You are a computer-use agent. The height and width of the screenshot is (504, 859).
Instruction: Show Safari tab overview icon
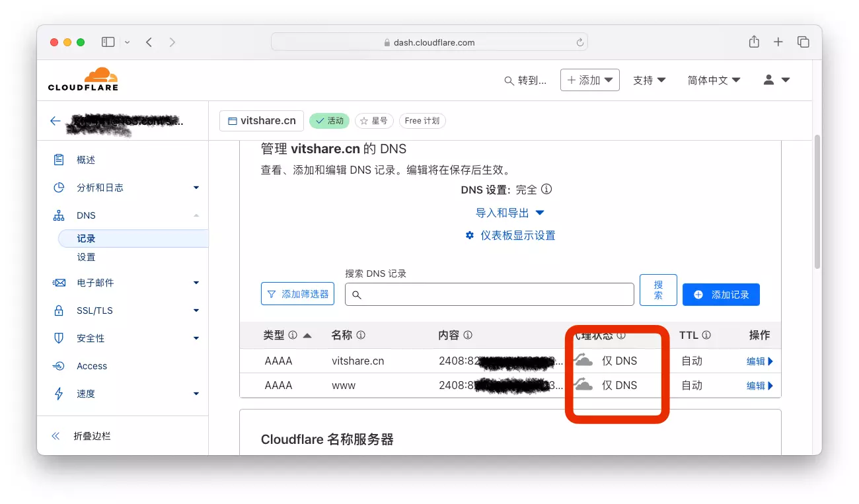[803, 42]
